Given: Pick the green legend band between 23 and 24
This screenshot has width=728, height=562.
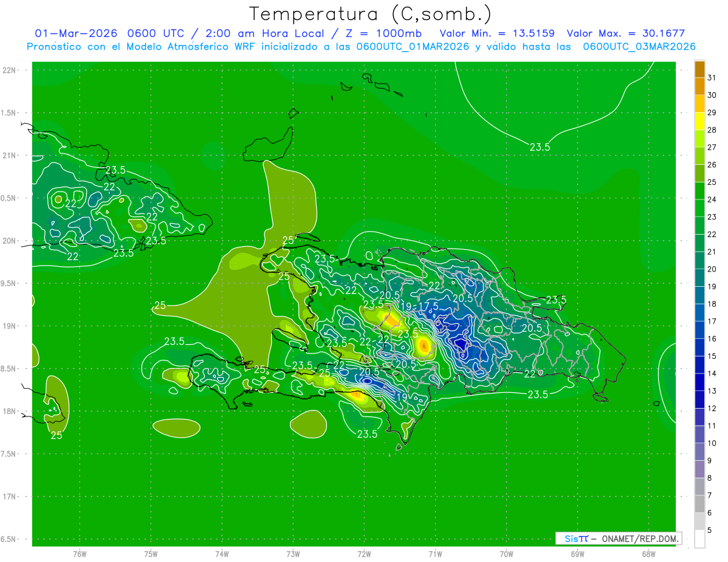Looking at the screenshot, I should [x=699, y=208].
